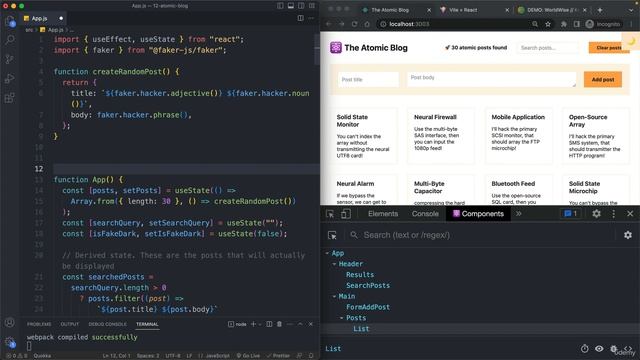Open the browser tab search dropdown
The image size is (640, 360).
[x=631, y=10]
